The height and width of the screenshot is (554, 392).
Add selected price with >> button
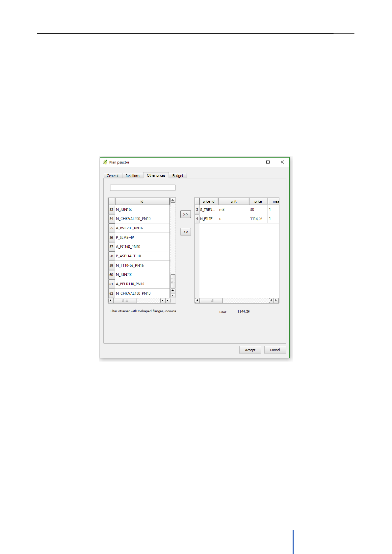click(x=186, y=214)
